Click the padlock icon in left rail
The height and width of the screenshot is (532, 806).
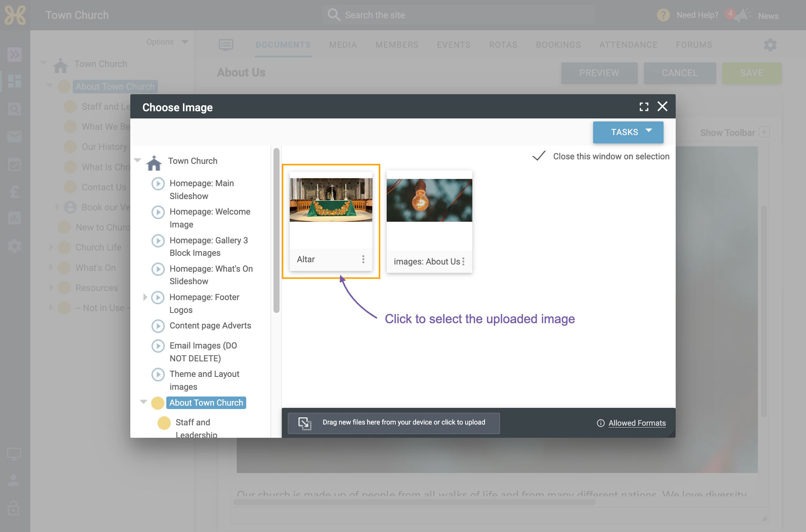click(13, 508)
